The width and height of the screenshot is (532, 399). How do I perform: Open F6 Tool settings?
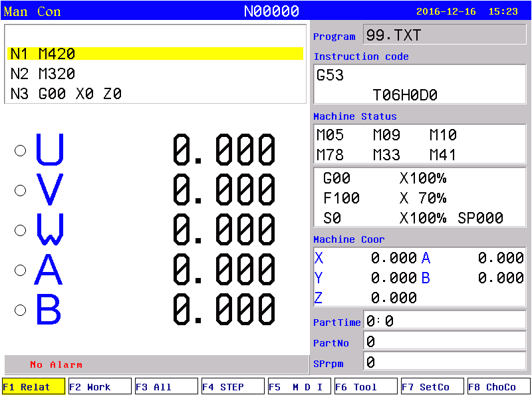366,386
